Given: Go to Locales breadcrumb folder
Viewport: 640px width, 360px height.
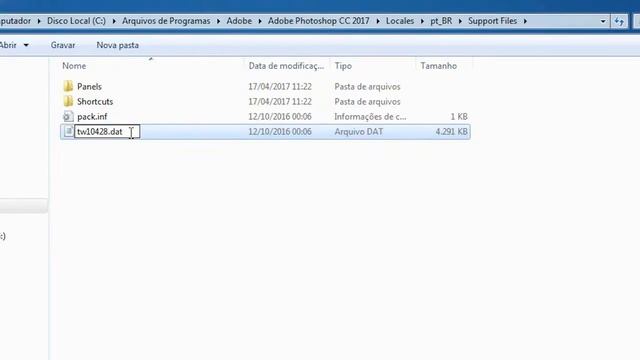Looking at the screenshot, I should (x=400, y=21).
